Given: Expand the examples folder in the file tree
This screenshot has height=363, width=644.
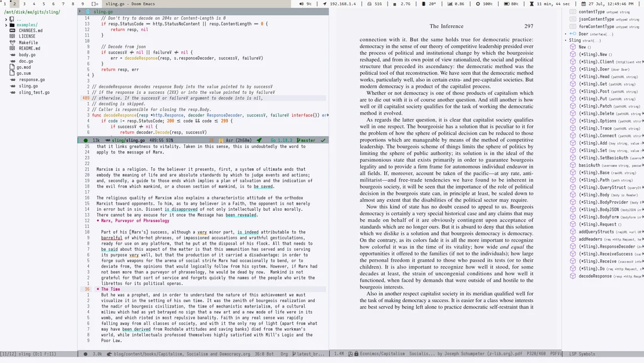Looking at the screenshot, I should (6, 25).
